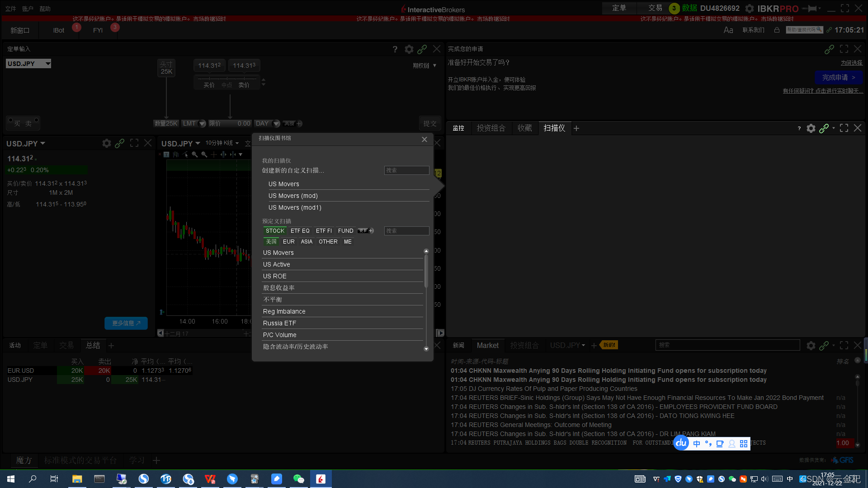The height and width of the screenshot is (488, 868).
Task: Open the DAY time-in-force dropdown
Action: (276, 123)
